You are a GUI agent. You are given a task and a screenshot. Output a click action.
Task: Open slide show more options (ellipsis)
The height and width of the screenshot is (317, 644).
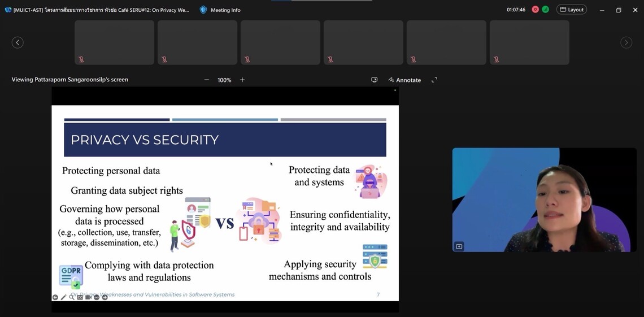97,297
